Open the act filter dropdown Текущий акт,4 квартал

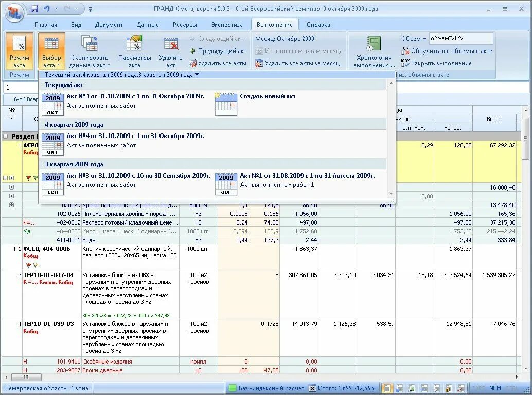121,75
